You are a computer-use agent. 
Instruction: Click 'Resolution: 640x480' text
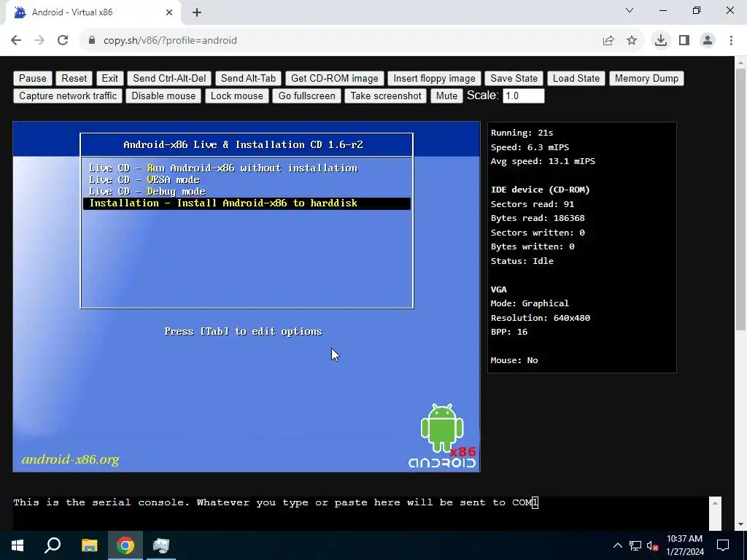pyautogui.click(x=541, y=318)
